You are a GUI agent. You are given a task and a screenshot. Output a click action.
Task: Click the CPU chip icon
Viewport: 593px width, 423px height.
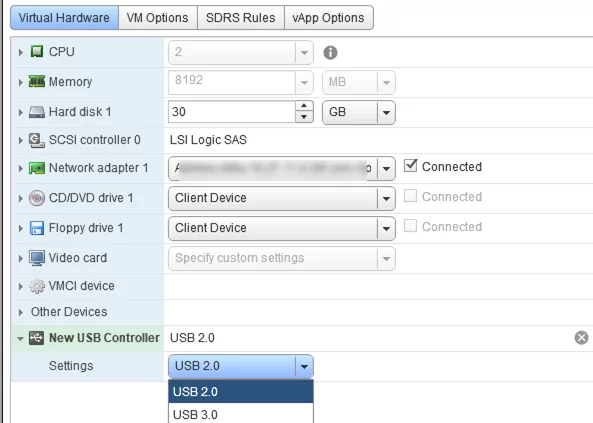(37, 51)
